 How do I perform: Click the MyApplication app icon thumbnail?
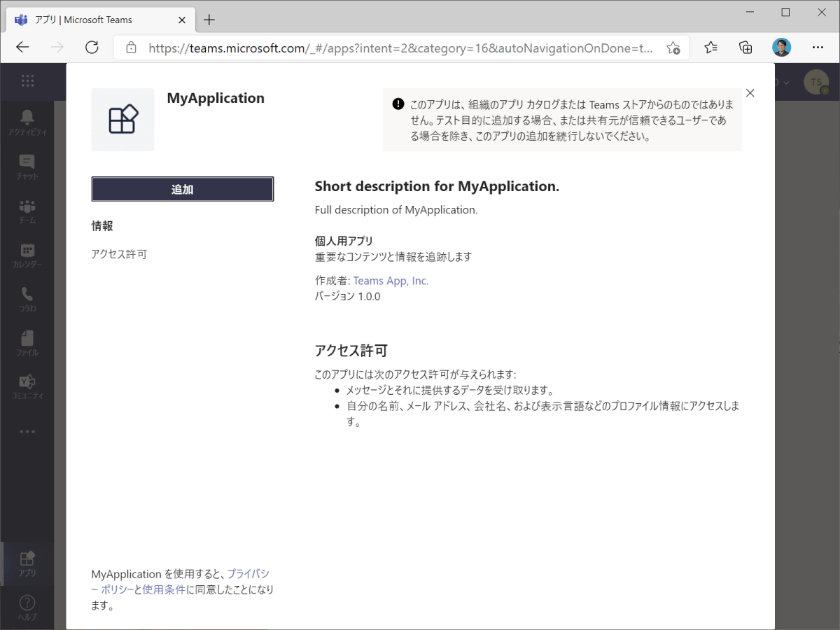tap(122, 119)
